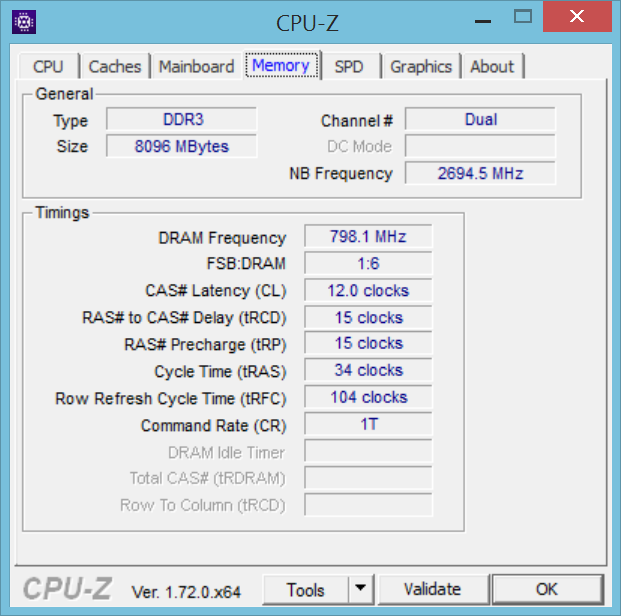The width and height of the screenshot is (621, 616).
Task: Switch to the SPD tab
Action: pos(349,67)
